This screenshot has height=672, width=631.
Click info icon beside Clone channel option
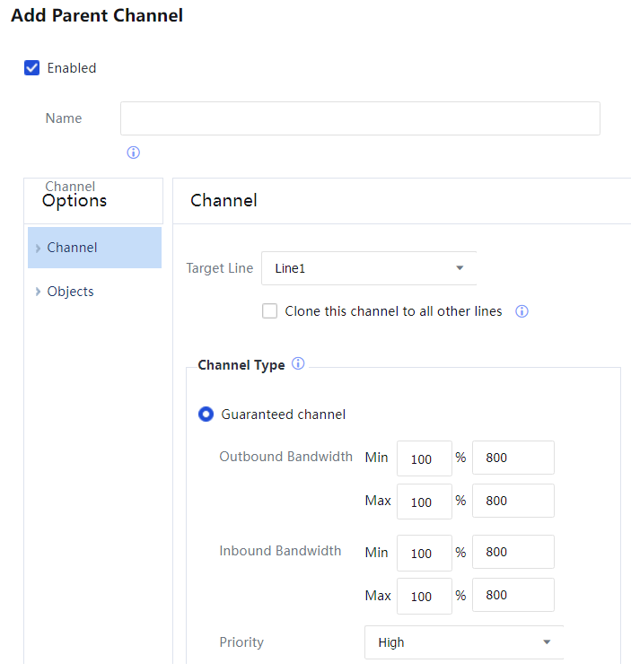521,312
